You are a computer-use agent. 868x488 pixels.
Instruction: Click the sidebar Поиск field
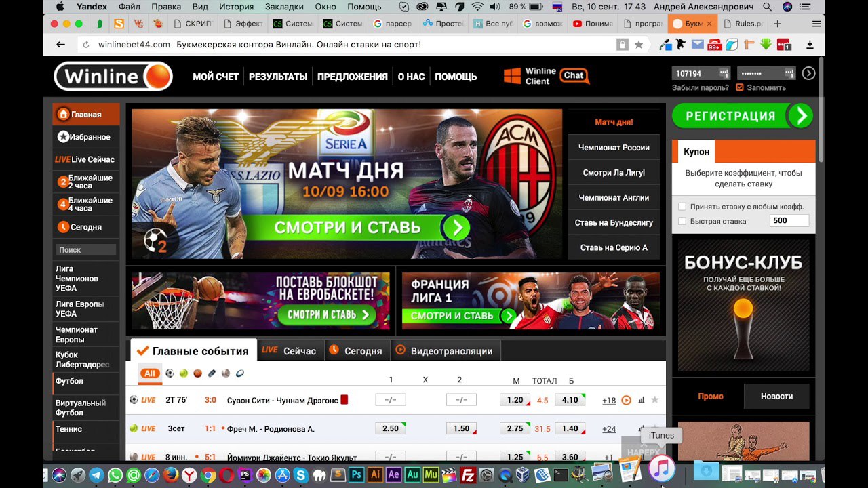click(x=86, y=250)
